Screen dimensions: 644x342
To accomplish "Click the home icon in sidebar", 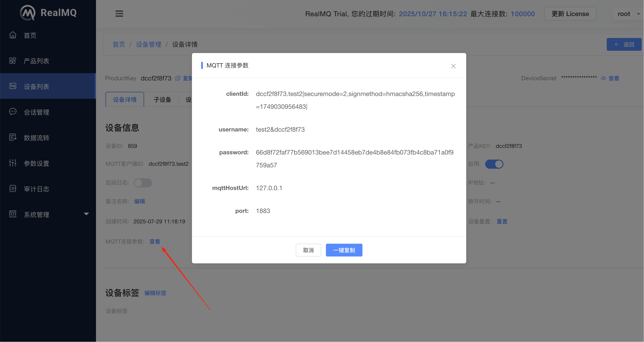I will (13, 35).
